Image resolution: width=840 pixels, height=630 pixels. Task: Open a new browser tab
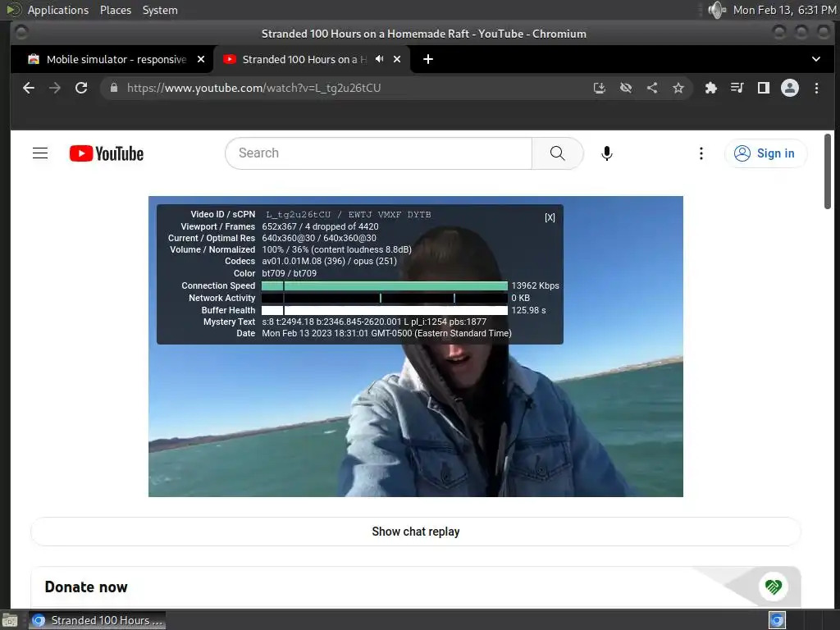[x=427, y=59]
